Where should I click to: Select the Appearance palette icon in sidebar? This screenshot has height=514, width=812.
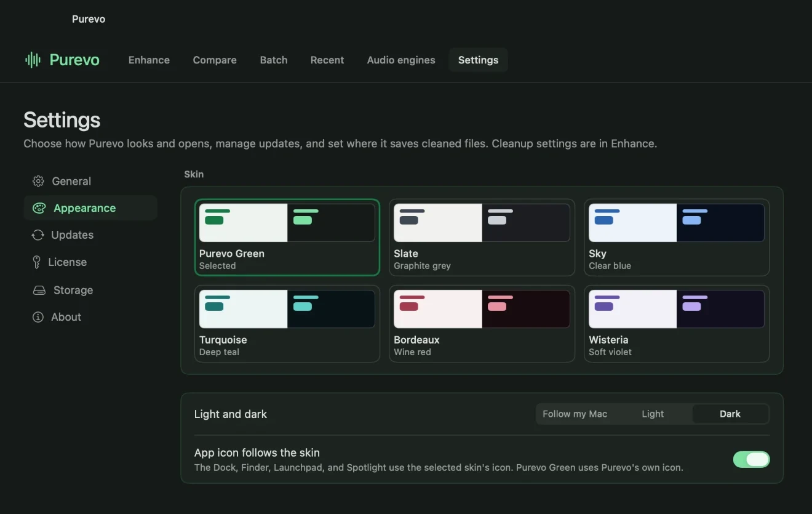click(x=39, y=208)
